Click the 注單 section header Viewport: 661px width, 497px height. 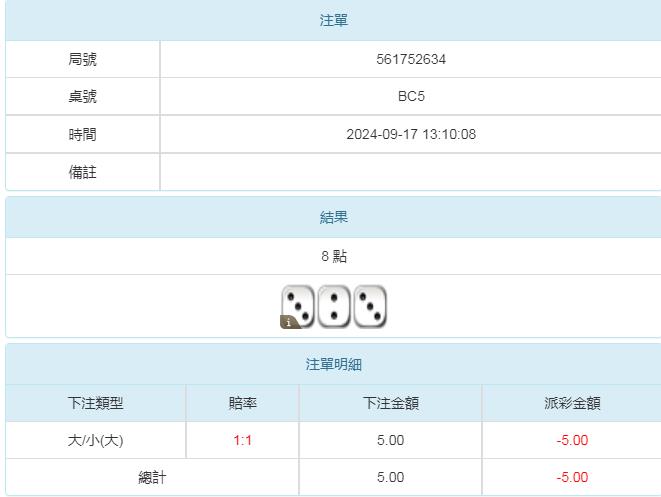click(334, 20)
